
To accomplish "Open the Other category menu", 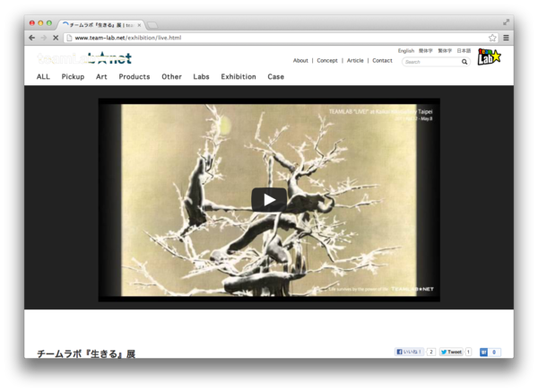I will [171, 76].
